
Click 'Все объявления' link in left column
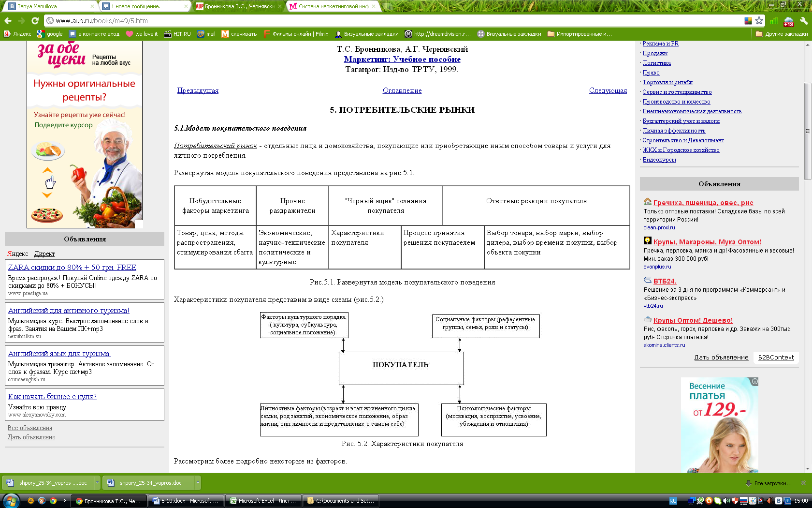[x=30, y=428]
